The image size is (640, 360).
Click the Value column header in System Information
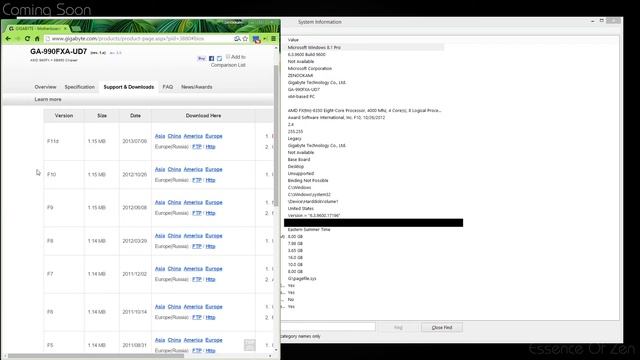(x=293, y=40)
